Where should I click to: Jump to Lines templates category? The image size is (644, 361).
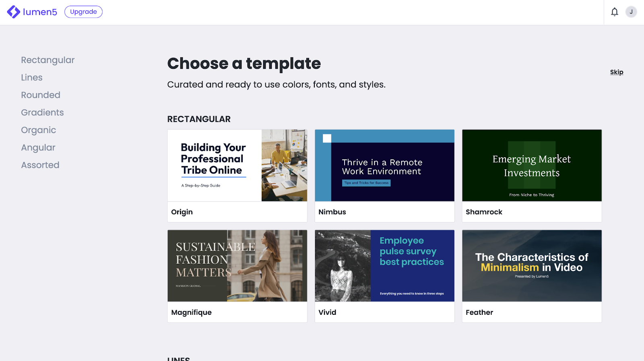click(x=32, y=78)
